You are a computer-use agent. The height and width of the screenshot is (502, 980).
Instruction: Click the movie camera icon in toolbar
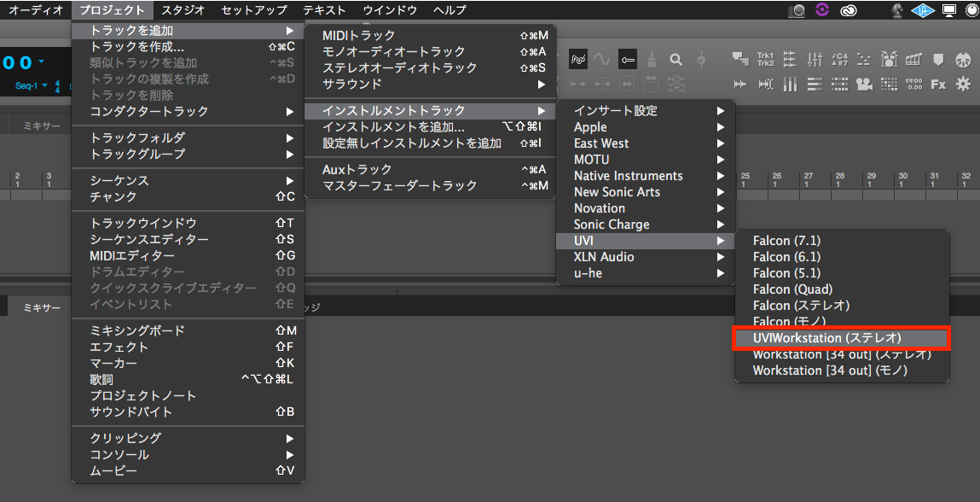864,84
